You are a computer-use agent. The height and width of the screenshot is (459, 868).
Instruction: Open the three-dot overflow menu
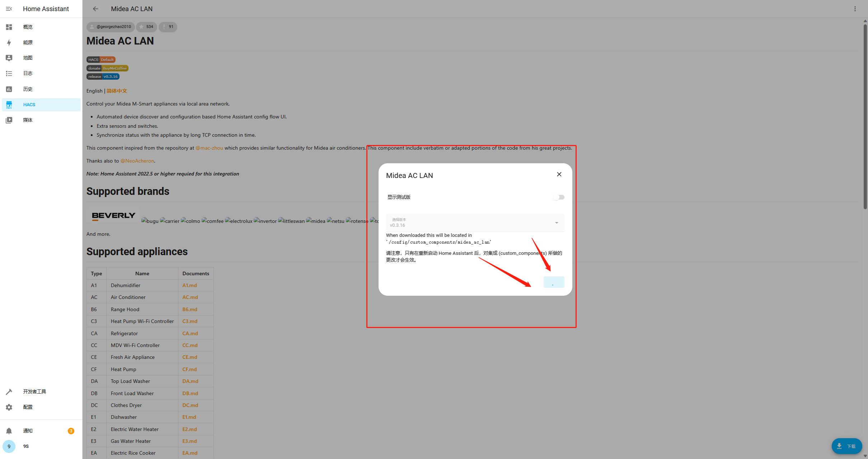855,9
